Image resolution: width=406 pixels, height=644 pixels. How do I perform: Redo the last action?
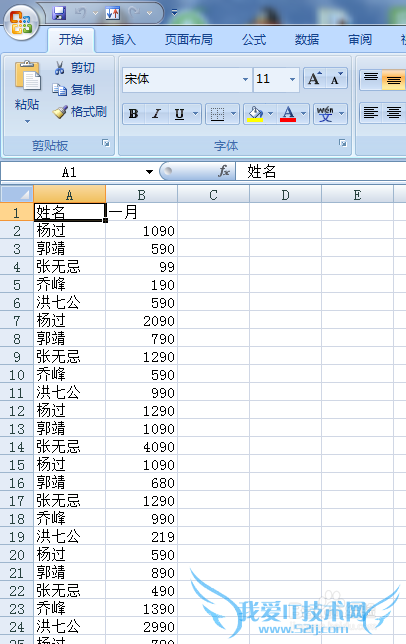coord(134,13)
